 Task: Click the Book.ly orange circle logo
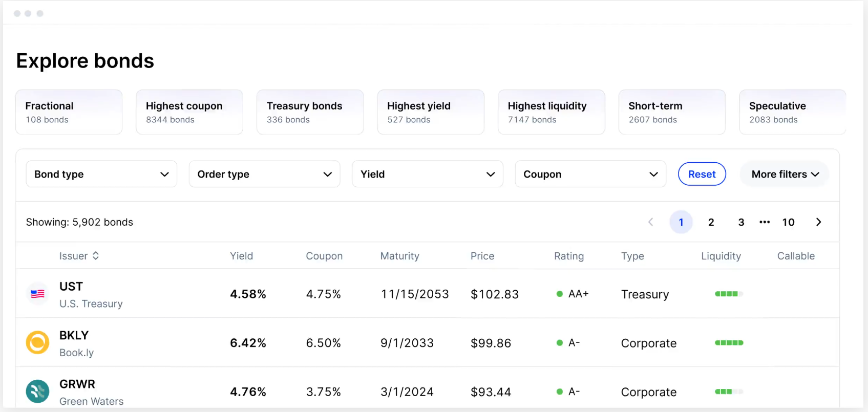(37, 343)
